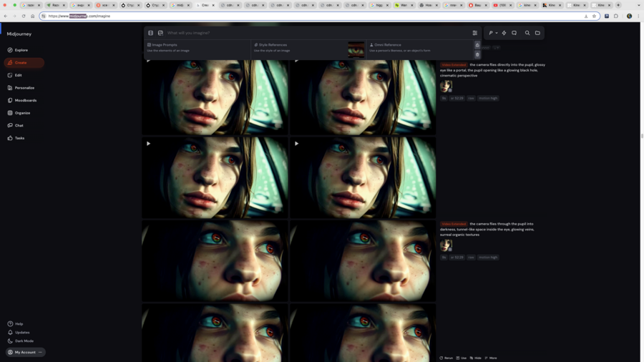Screen dimensions: 644x362
Task: Click the starting-frame thumbnail under 'glowing black hole' prompt
Action: [446, 86]
